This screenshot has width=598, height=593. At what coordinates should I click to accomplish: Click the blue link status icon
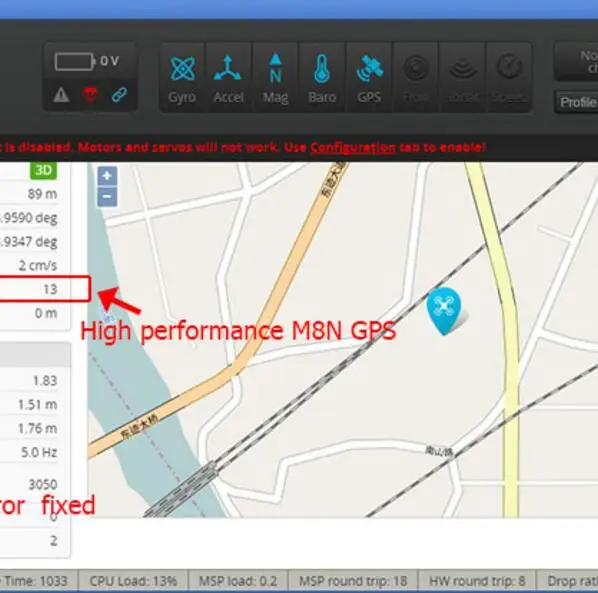(x=119, y=95)
